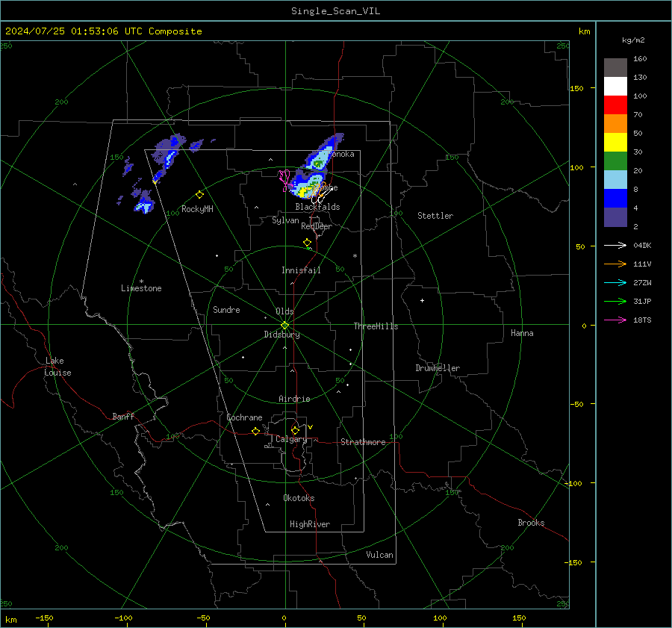Click the asterisk marker east of Innisfail
Screen dimensions: 672x628
tap(355, 256)
